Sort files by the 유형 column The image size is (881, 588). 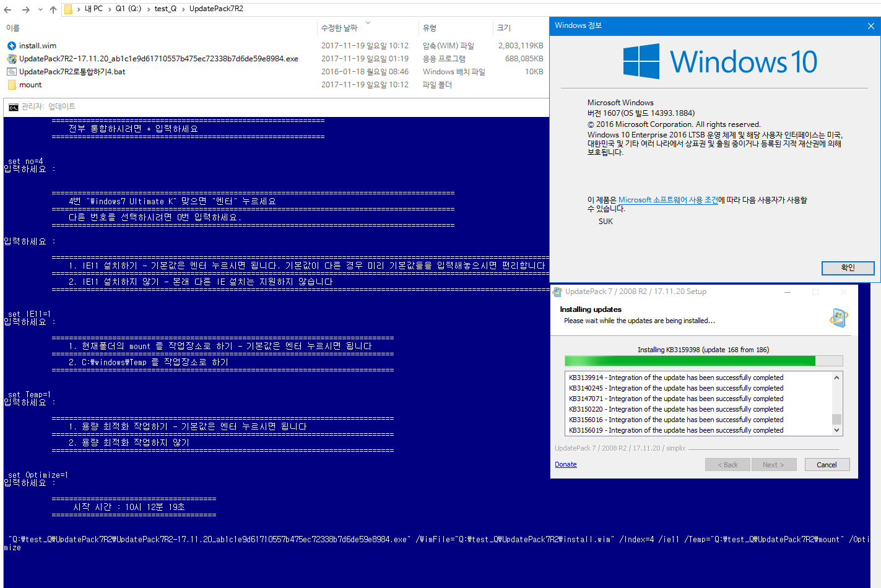430,28
